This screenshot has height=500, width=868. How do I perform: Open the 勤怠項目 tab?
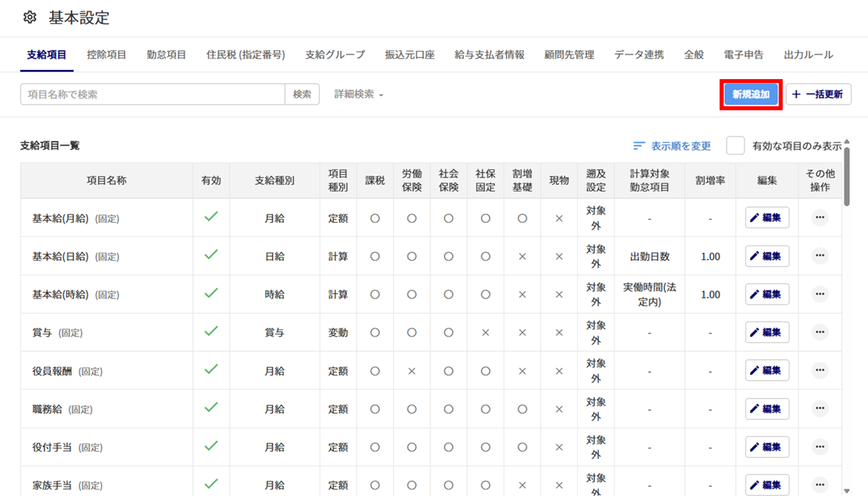(x=166, y=55)
